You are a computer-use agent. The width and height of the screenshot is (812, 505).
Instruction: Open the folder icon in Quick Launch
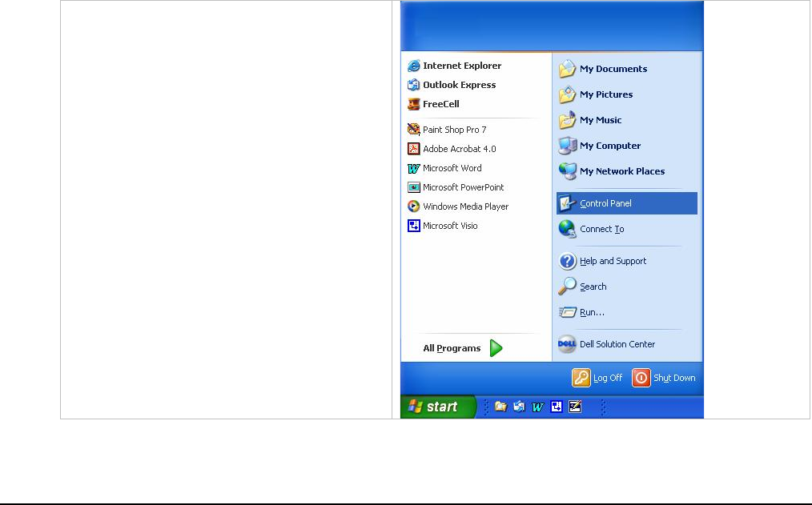point(500,407)
